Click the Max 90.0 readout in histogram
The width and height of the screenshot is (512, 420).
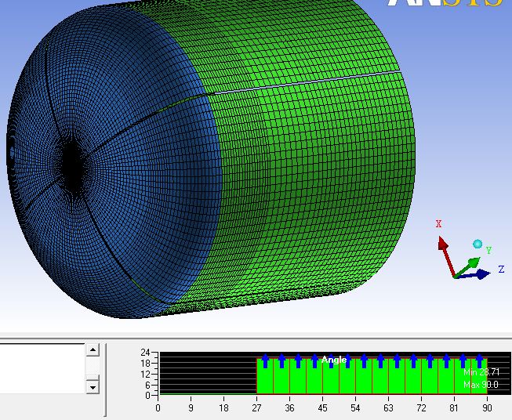point(481,385)
